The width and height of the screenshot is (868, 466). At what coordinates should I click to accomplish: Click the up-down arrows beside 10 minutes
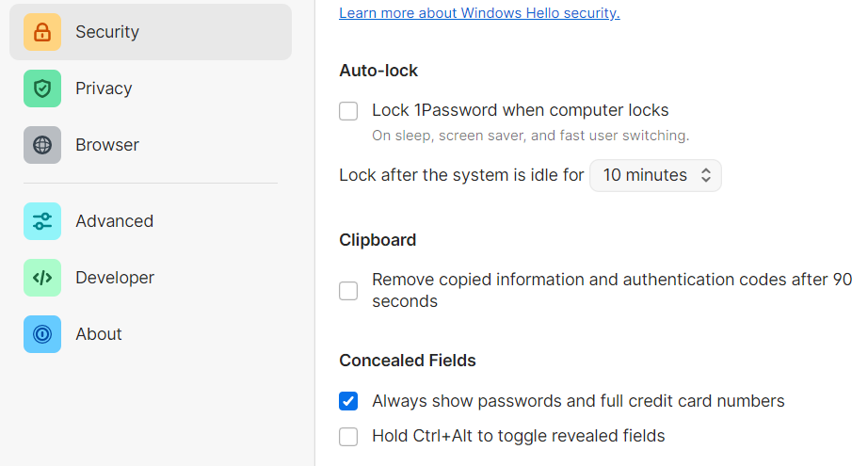(706, 175)
